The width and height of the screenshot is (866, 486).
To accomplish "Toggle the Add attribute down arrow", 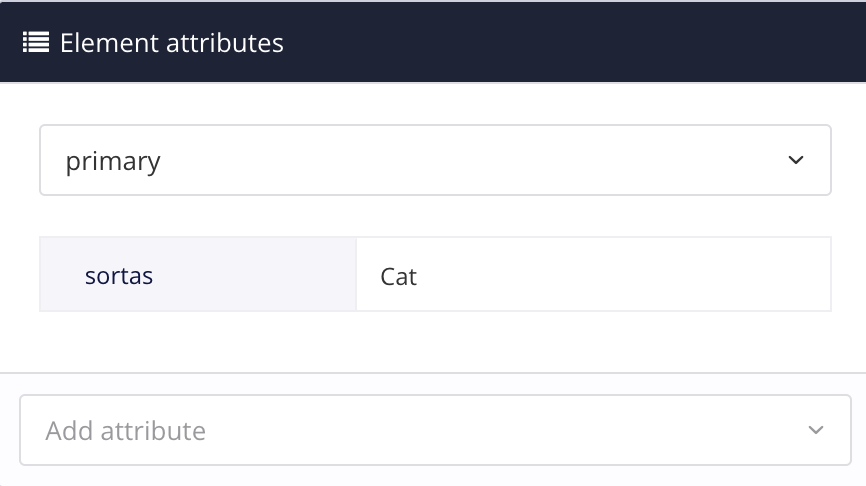I will coord(816,430).
